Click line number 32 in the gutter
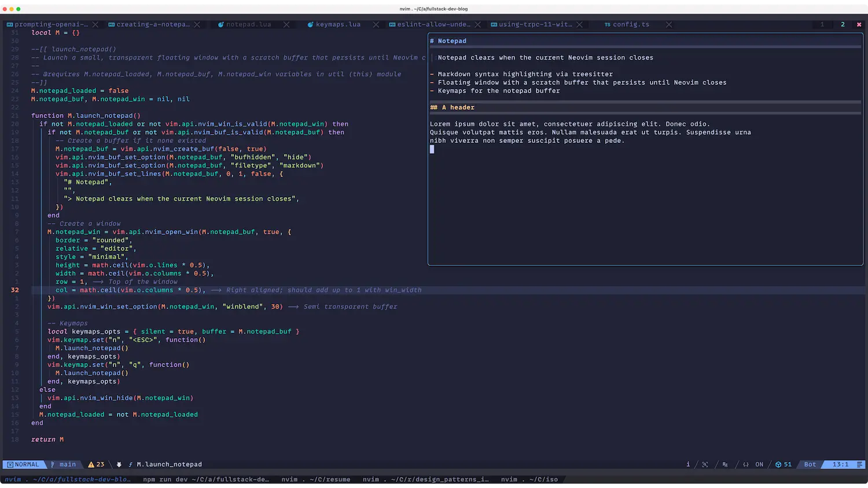Image resolution: width=868 pixels, height=488 pixels. 14,290
